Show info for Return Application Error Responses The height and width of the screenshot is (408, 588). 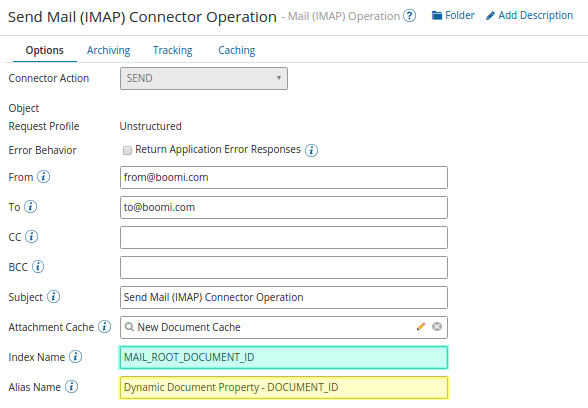pyautogui.click(x=311, y=150)
